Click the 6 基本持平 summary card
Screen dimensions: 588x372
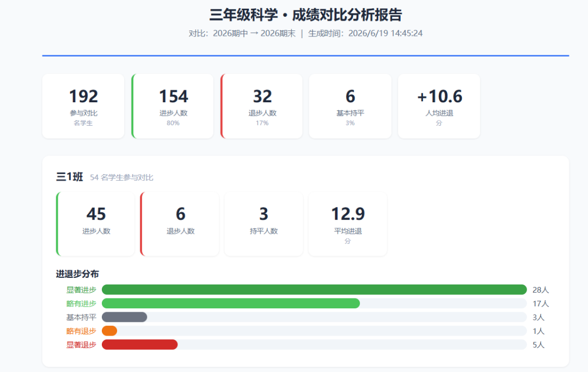(350, 106)
